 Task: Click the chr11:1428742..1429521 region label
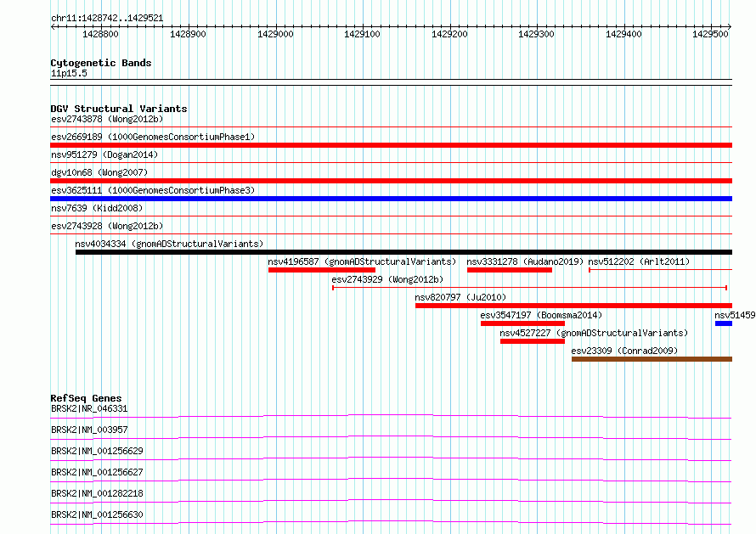(107, 19)
